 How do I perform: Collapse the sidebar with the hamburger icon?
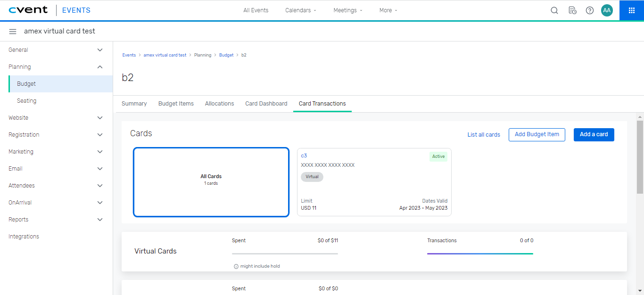(13, 32)
